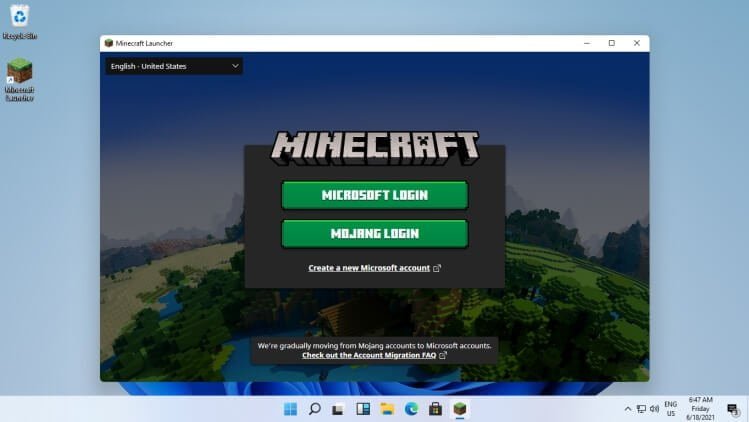Open the Windows Start menu
749x422 pixels.
click(x=290, y=409)
